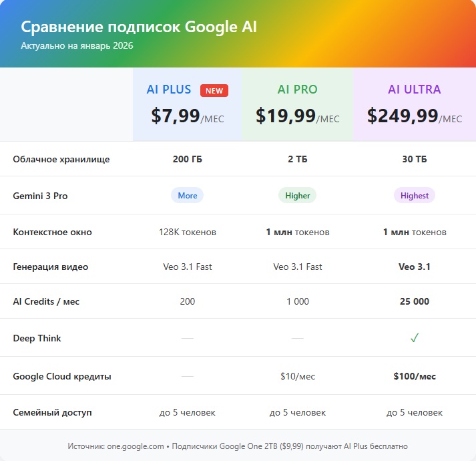The image size is (476, 461).
Task: Click the AI PRO plan heading
Action: (x=298, y=90)
